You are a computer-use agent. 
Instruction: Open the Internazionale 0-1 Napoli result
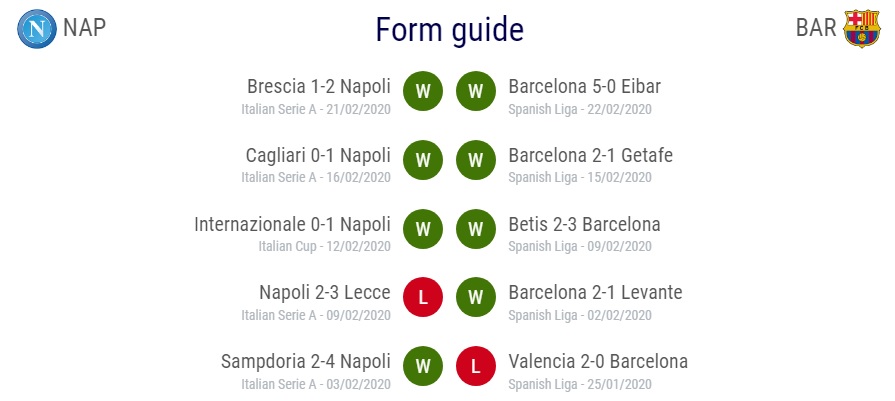click(292, 224)
